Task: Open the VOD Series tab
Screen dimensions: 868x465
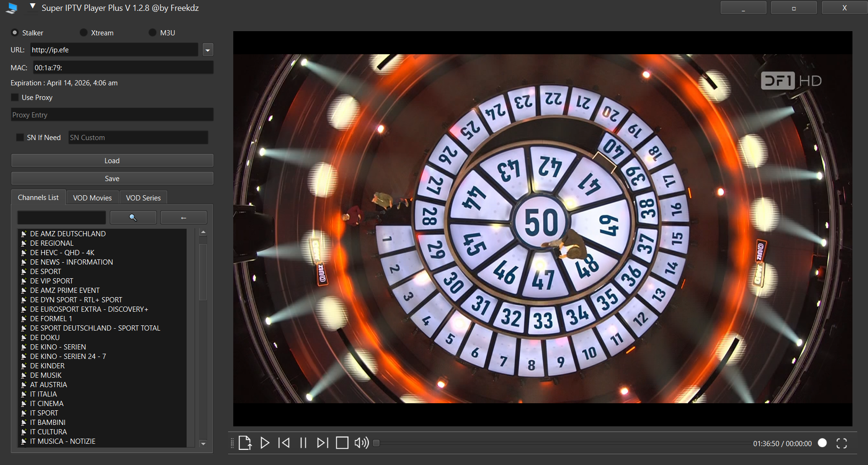Action: (143, 198)
